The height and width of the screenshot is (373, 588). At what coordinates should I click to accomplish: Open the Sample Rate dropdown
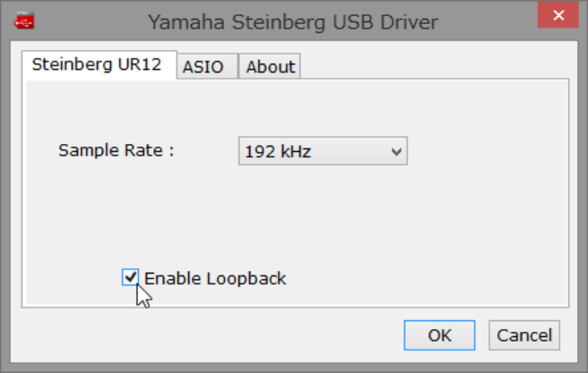(x=323, y=151)
